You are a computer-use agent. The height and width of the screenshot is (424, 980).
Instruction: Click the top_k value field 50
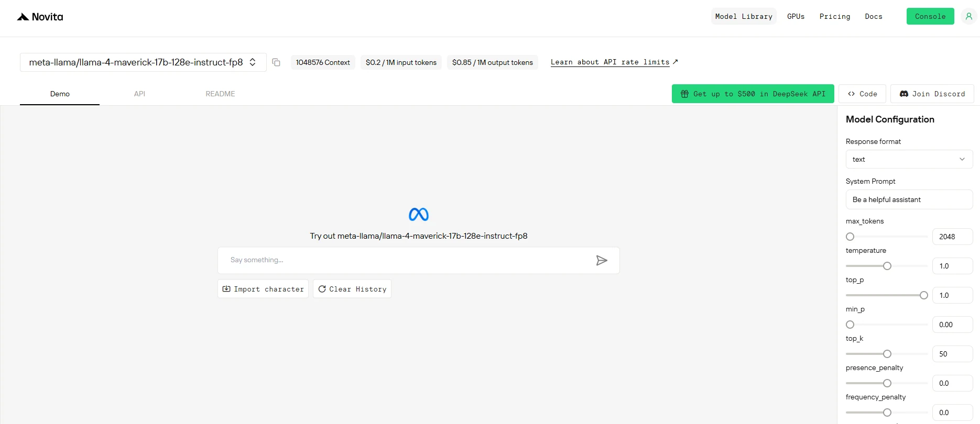[x=953, y=354]
